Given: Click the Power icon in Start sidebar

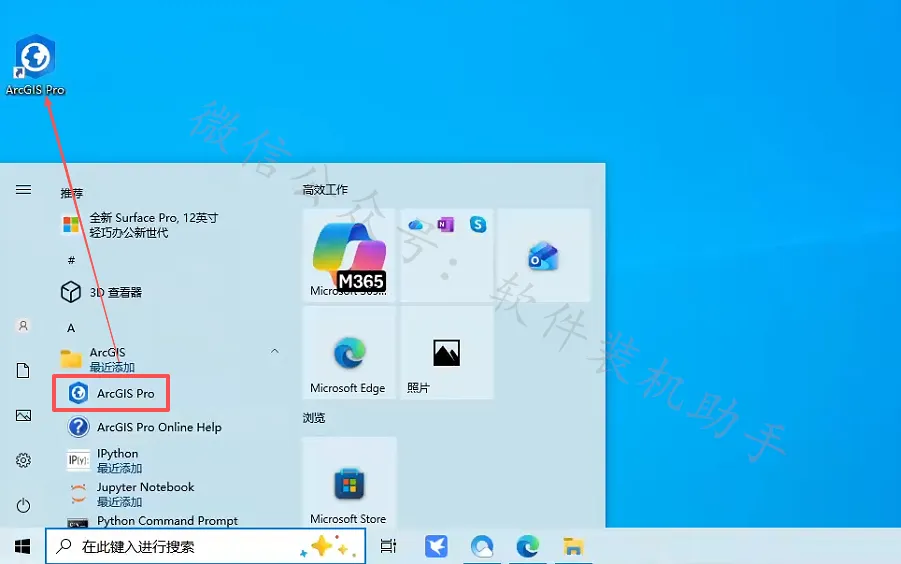Looking at the screenshot, I should [x=24, y=505].
